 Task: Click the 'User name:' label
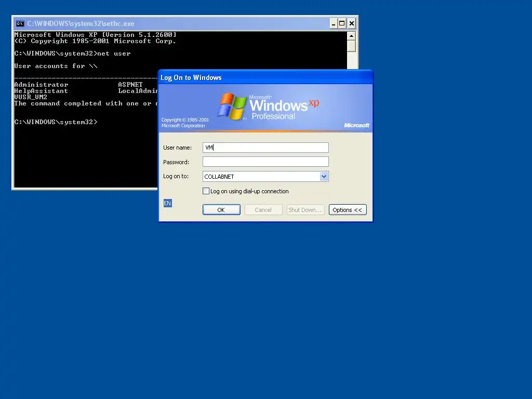point(178,148)
